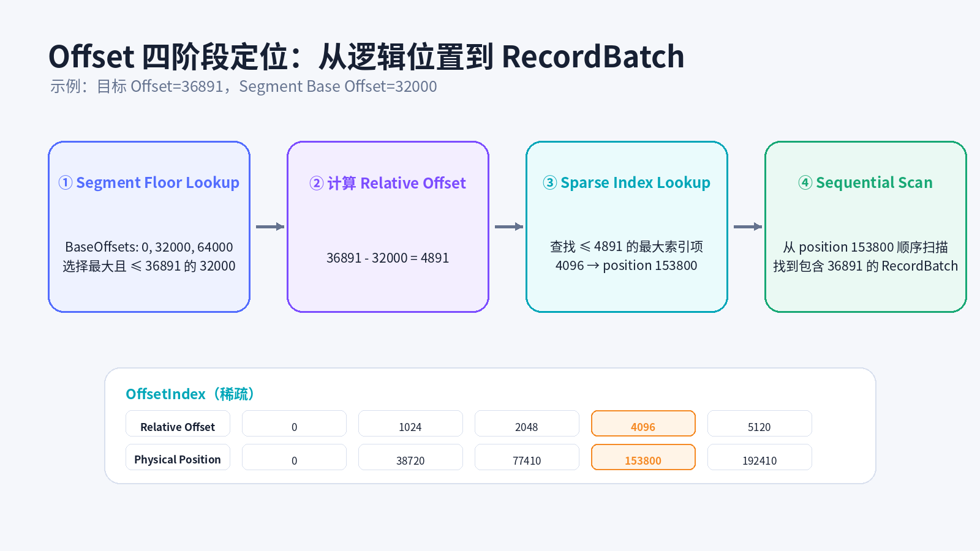Click arrow between step one and two
Viewport: 980px width, 551px height.
(x=270, y=227)
